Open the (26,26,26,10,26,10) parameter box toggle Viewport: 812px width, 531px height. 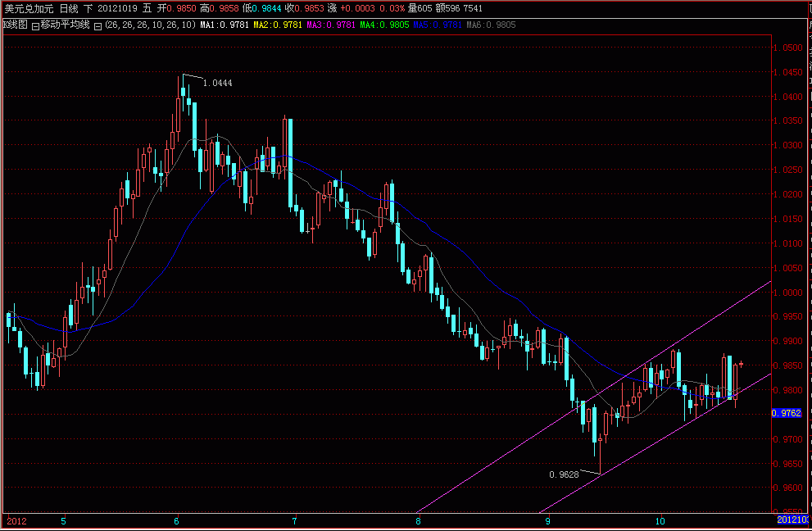point(98,26)
